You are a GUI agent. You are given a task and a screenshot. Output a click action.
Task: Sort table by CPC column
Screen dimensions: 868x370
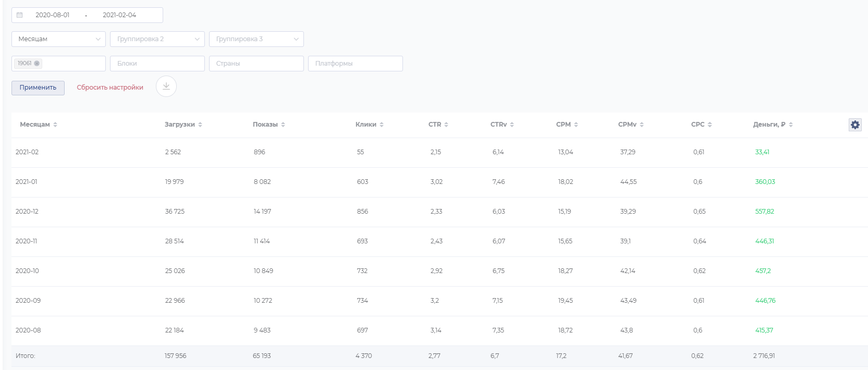point(701,125)
